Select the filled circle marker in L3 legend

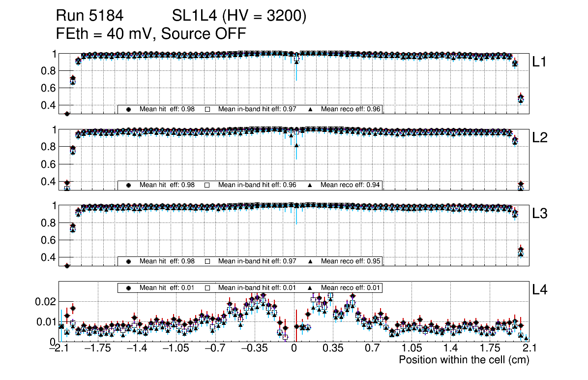pos(129,261)
